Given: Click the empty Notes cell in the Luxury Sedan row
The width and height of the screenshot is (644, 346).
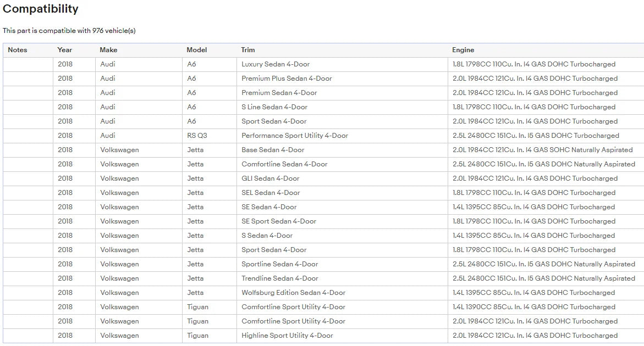Looking at the screenshot, I should 28,64.
